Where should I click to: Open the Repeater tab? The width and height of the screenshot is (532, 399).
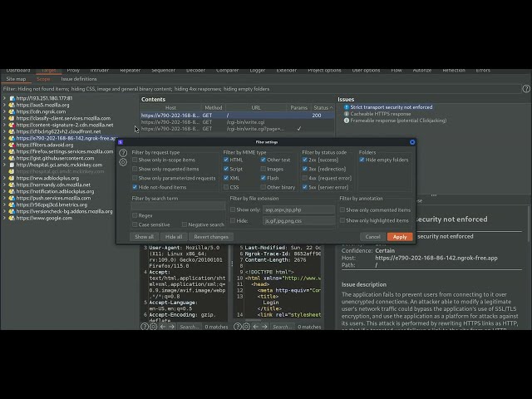[x=130, y=71]
